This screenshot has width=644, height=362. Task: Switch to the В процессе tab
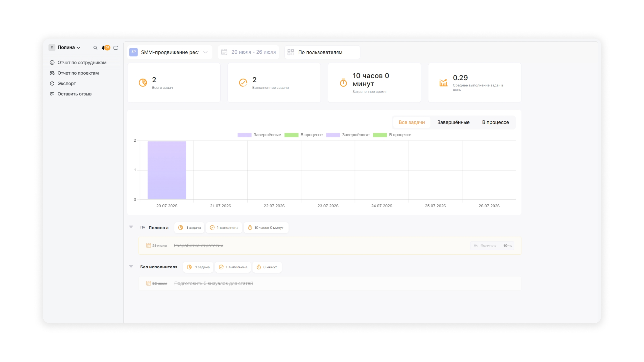(495, 122)
